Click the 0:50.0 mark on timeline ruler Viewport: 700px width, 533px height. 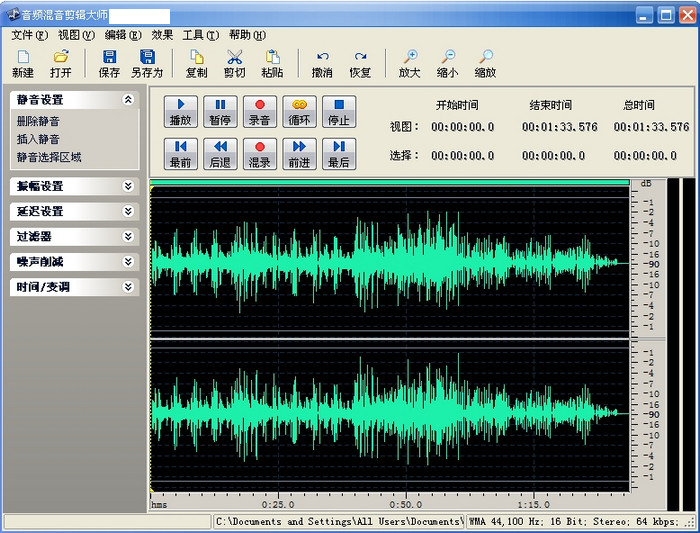(406, 504)
